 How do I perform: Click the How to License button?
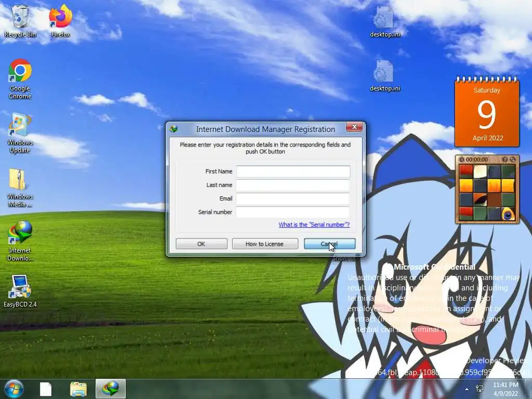[x=265, y=244]
